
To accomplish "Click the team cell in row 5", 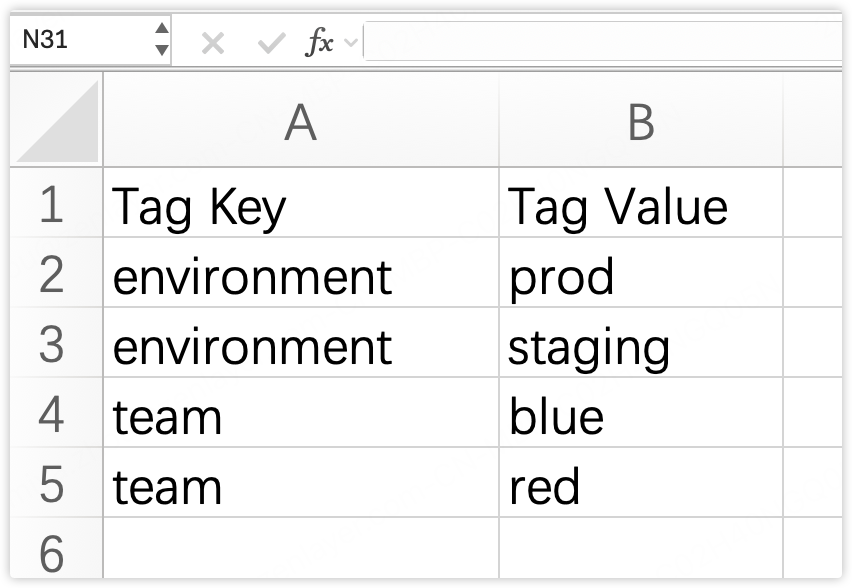I will pyautogui.click(x=300, y=485).
